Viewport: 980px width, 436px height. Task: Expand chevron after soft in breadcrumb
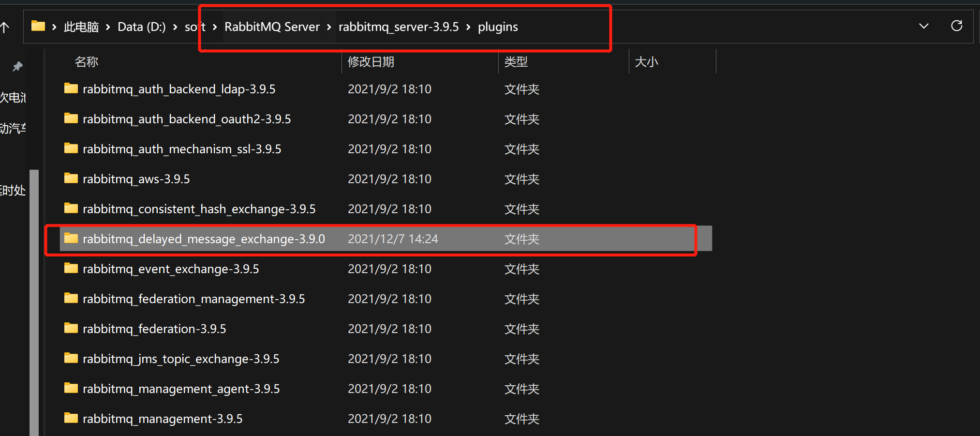point(215,27)
